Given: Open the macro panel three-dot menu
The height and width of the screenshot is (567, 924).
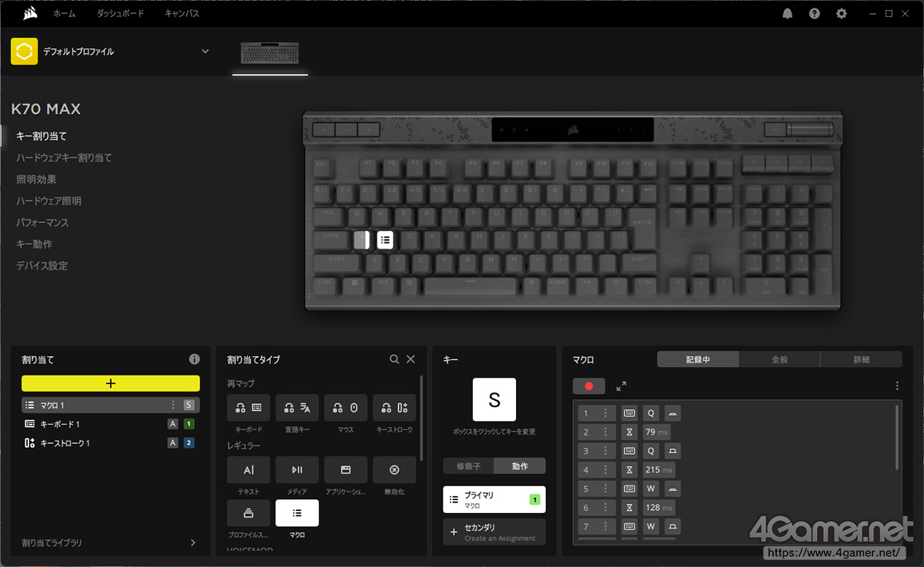Looking at the screenshot, I should point(896,386).
